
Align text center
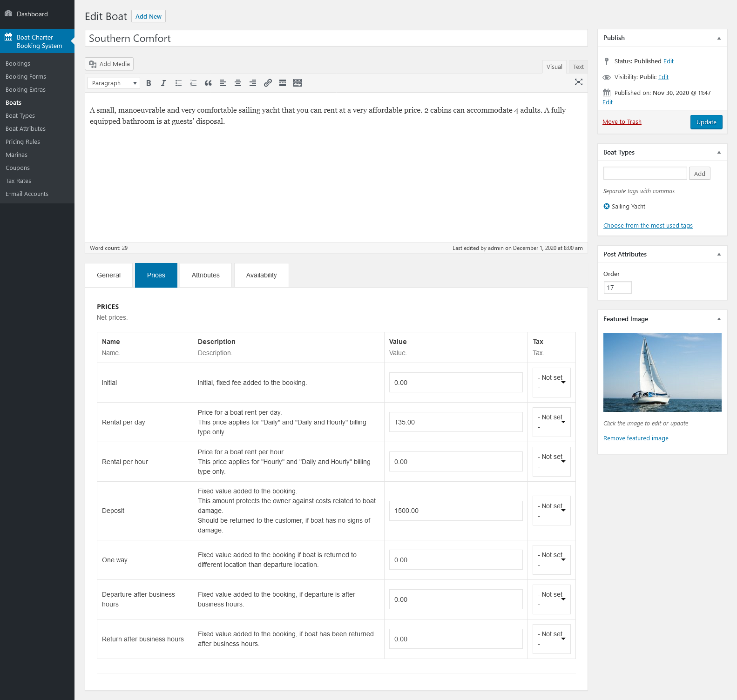tap(238, 83)
